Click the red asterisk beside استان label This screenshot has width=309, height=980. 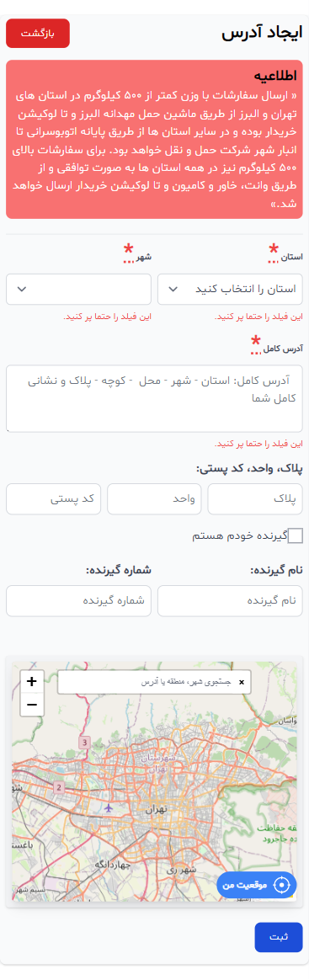[x=274, y=251]
